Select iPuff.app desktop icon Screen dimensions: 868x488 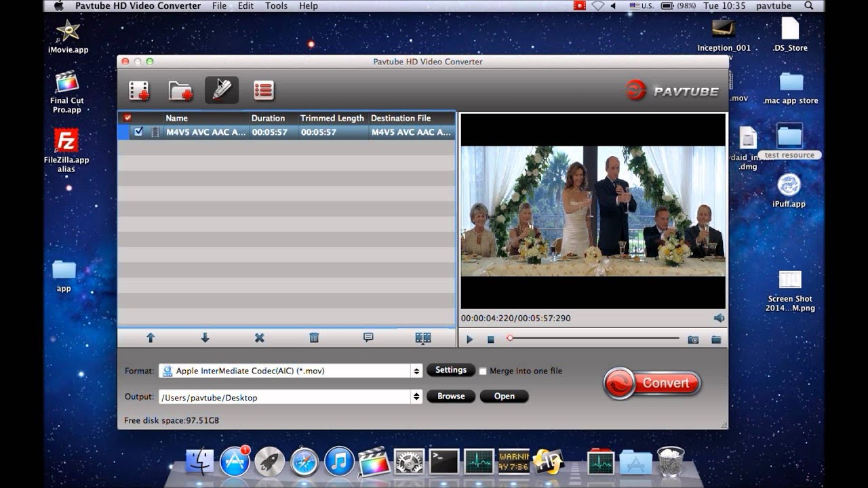[789, 190]
